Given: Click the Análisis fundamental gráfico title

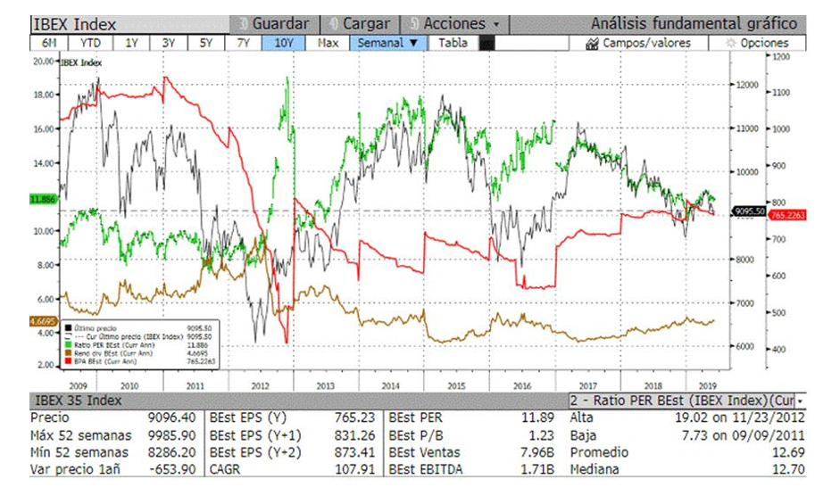Looking at the screenshot, I should coord(694,24).
